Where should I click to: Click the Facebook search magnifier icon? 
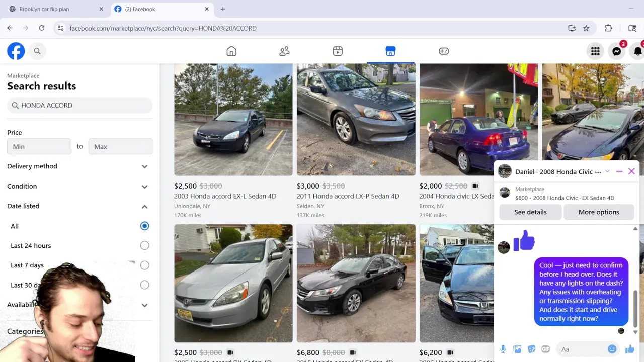point(37,51)
